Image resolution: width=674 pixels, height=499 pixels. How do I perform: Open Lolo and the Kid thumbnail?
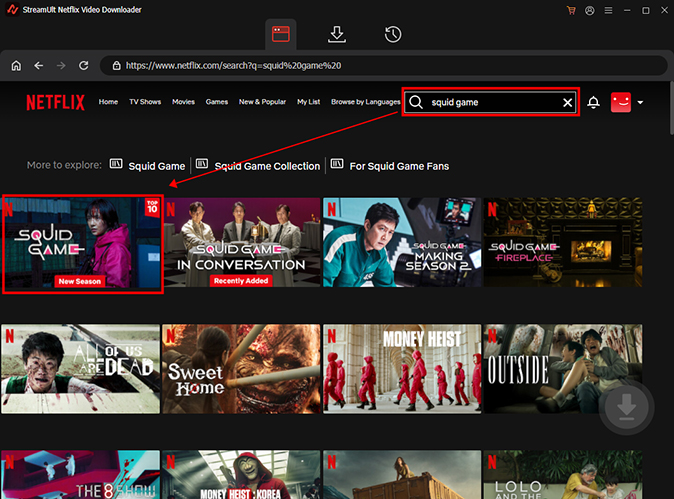pyautogui.click(x=563, y=475)
